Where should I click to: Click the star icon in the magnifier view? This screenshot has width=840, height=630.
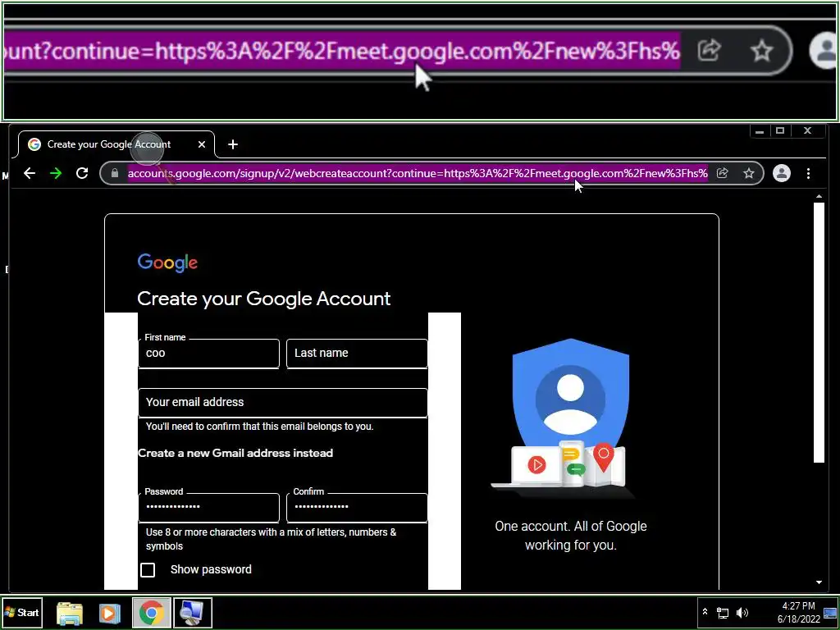point(761,51)
